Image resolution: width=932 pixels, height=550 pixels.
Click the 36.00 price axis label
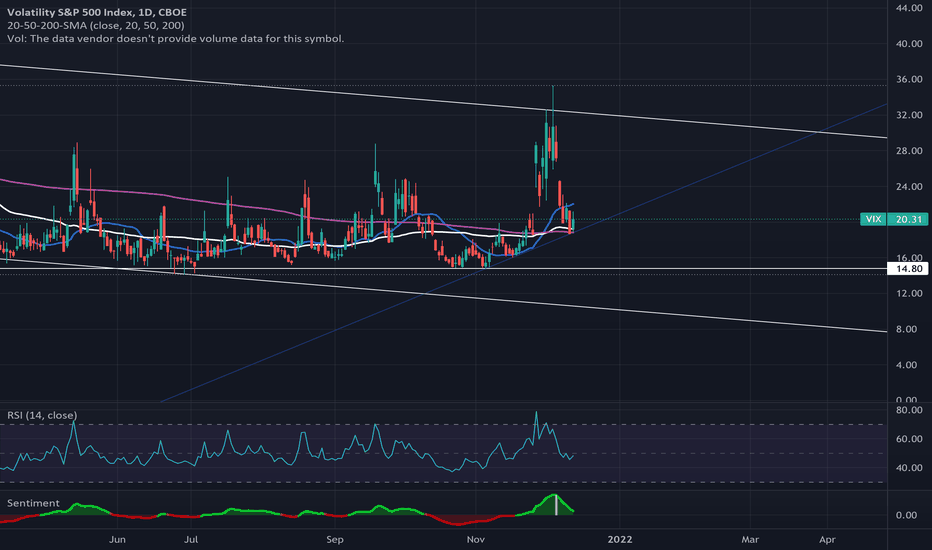click(909, 79)
